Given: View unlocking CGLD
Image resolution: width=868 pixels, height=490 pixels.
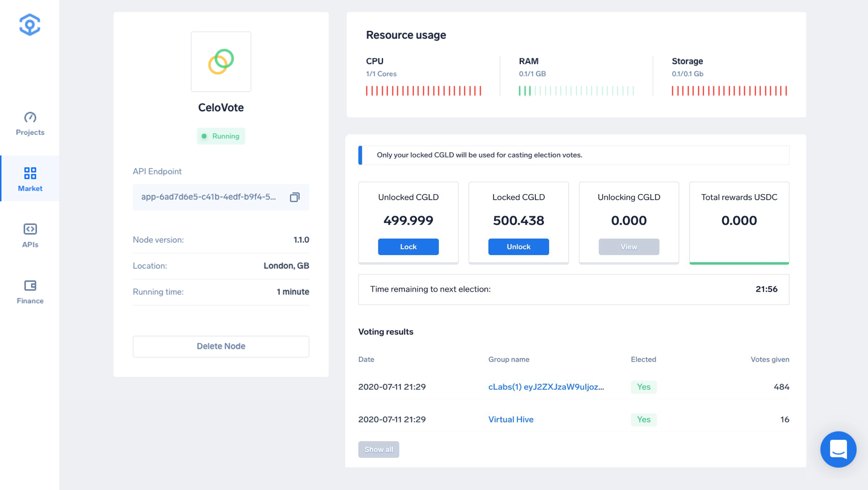Looking at the screenshot, I should point(629,247).
